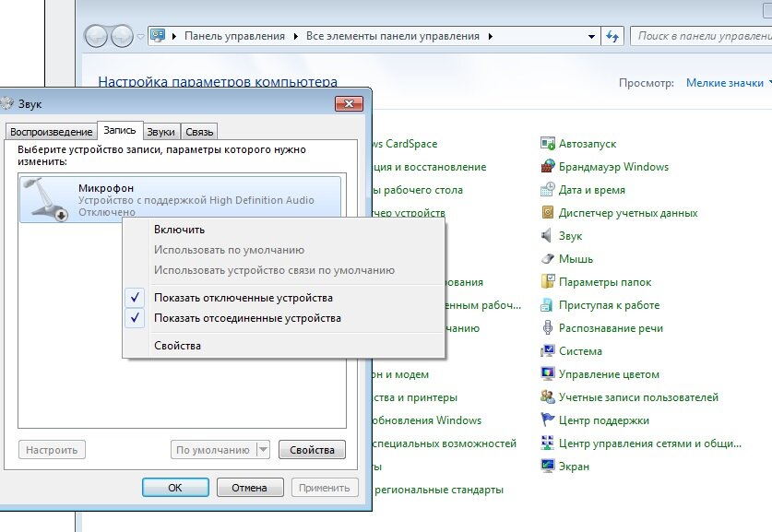The height and width of the screenshot is (532, 772).
Task: Click the Центр поддержки flag icon
Action: (548, 420)
